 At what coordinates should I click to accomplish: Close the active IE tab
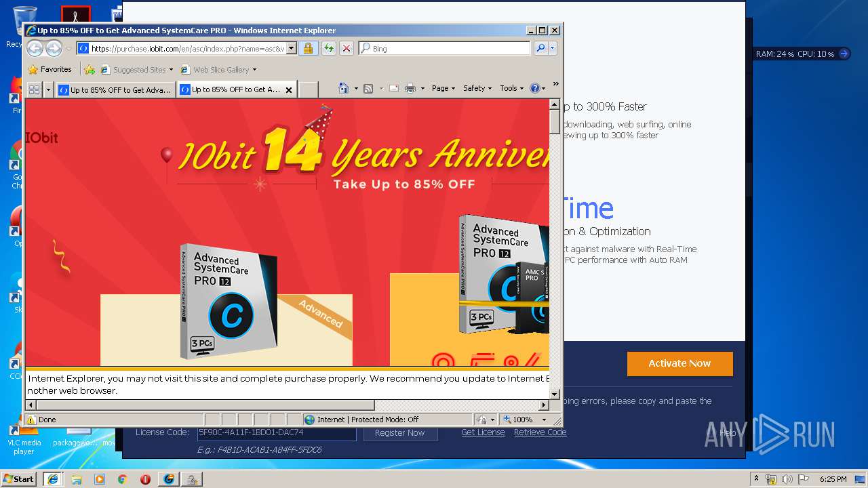289,89
